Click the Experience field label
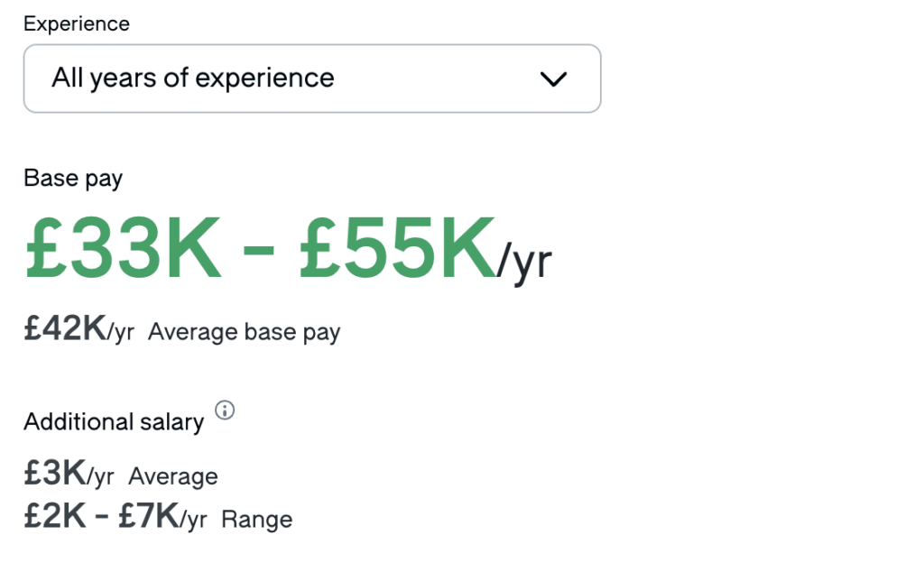The height and width of the screenshot is (572, 924). click(77, 23)
